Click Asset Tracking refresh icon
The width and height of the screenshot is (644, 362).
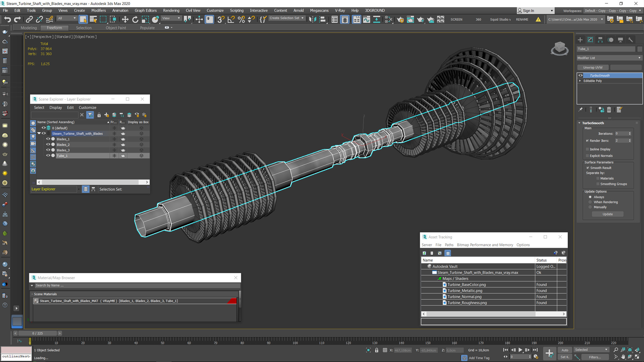(424, 253)
